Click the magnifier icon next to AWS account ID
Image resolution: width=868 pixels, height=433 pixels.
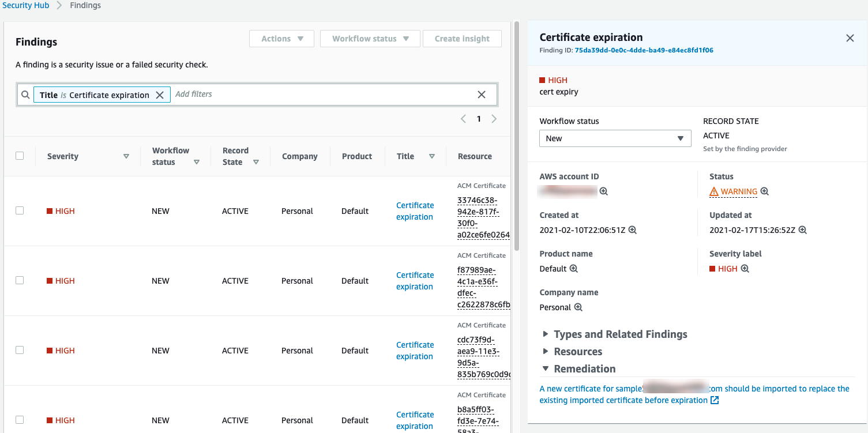point(603,191)
